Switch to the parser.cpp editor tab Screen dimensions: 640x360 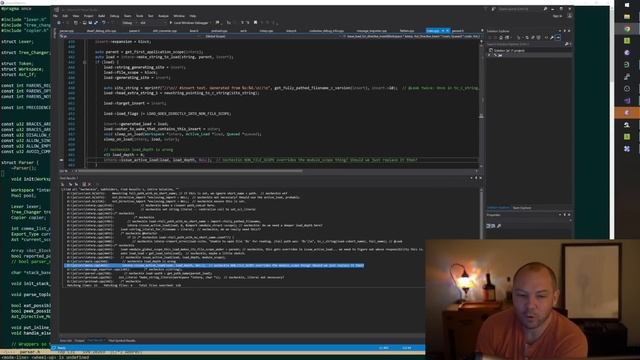[x=67, y=31]
